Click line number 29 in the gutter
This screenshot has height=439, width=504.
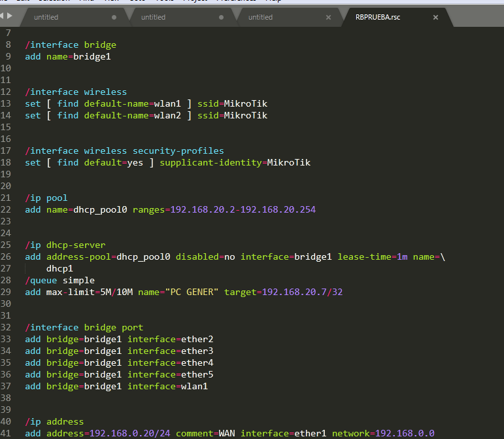(7, 292)
